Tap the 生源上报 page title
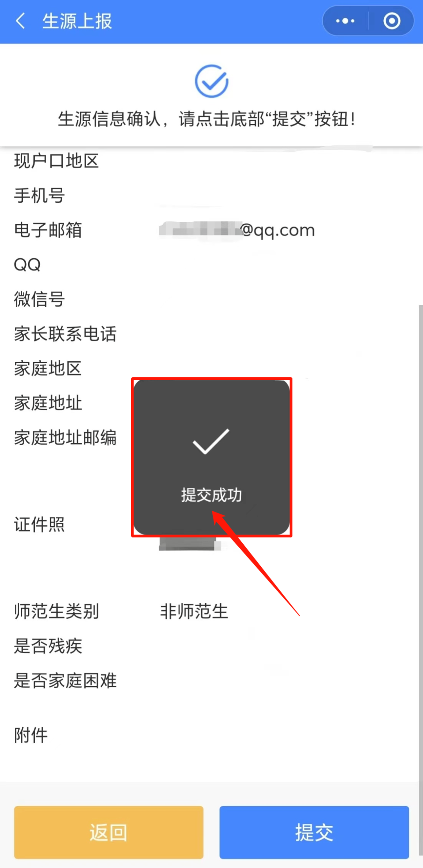Screen dimensions: 423x868 (x=77, y=21)
